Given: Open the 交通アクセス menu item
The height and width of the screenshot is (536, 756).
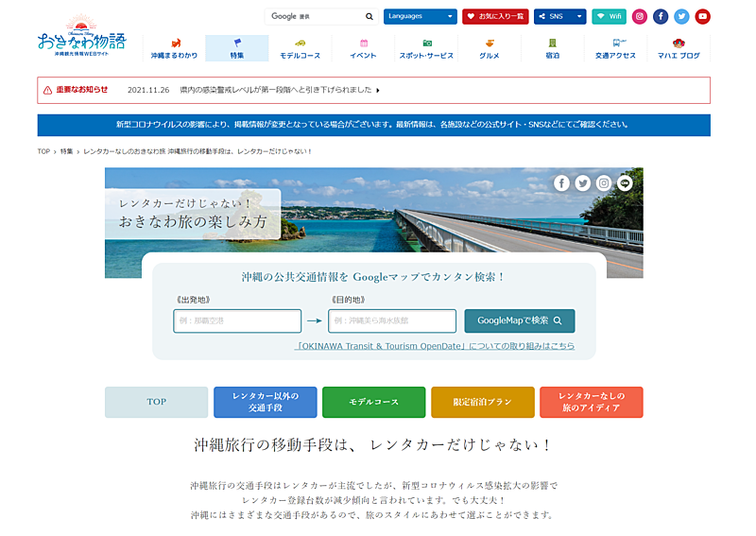Looking at the screenshot, I should click(616, 49).
